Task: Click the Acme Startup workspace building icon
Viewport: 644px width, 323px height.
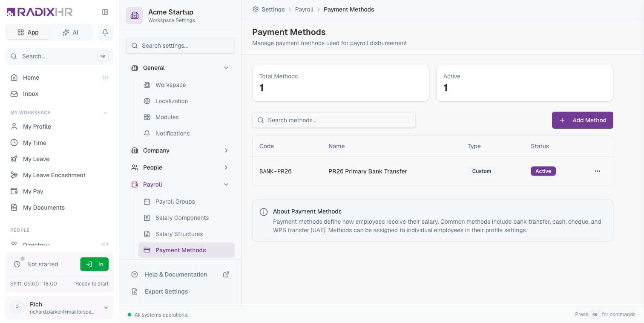Action: [135, 15]
